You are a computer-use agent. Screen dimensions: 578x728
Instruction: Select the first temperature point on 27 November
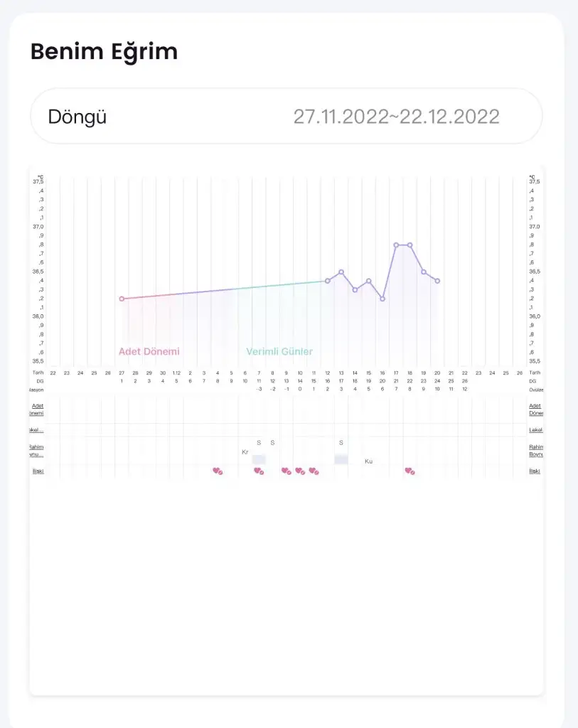tap(122, 299)
